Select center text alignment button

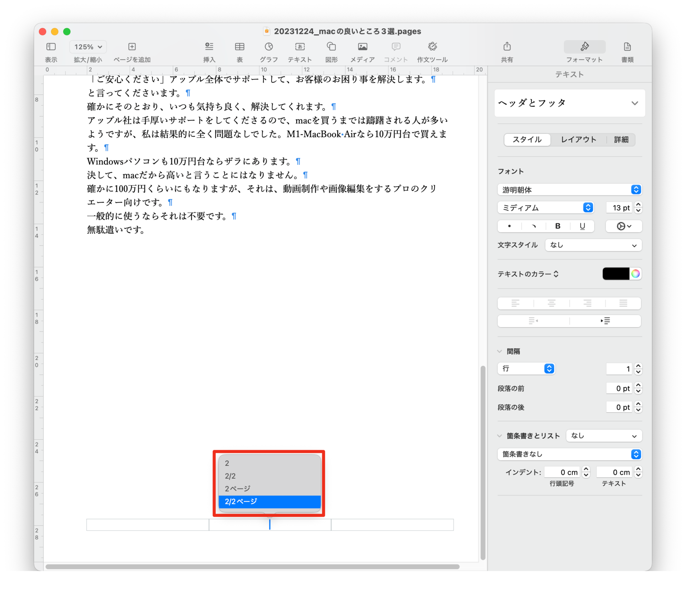(x=551, y=304)
